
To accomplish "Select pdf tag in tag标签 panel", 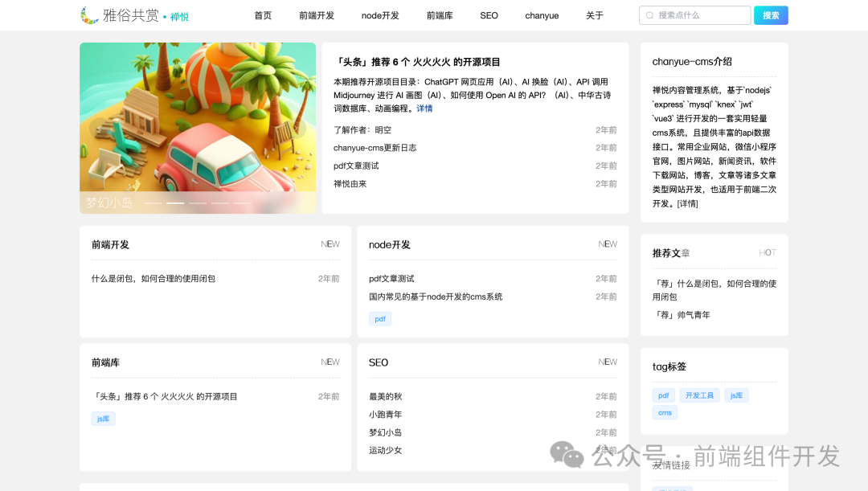I will [663, 395].
